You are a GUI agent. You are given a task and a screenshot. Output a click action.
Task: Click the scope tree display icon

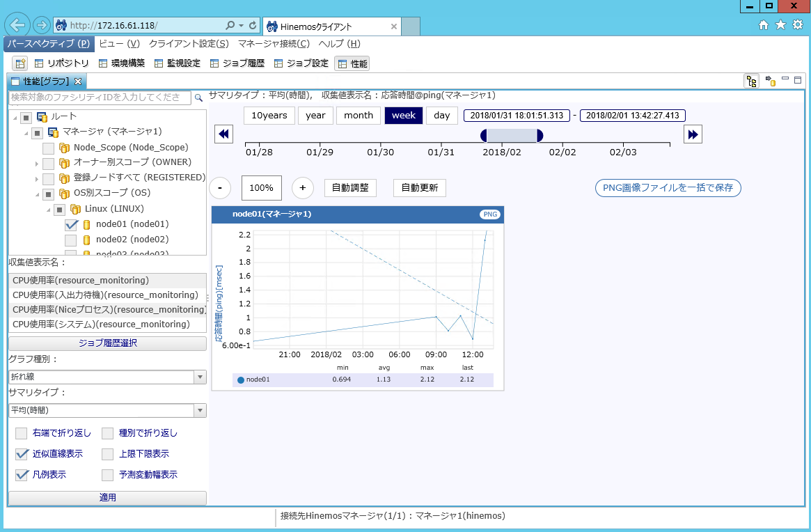[752, 81]
